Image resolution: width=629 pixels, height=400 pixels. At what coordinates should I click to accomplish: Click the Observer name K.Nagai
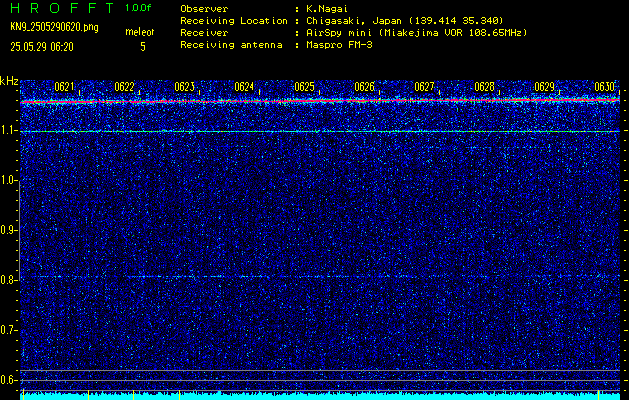327,8
